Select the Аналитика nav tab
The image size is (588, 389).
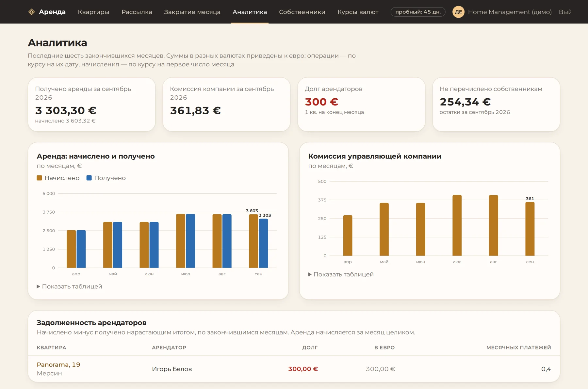tap(250, 12)
